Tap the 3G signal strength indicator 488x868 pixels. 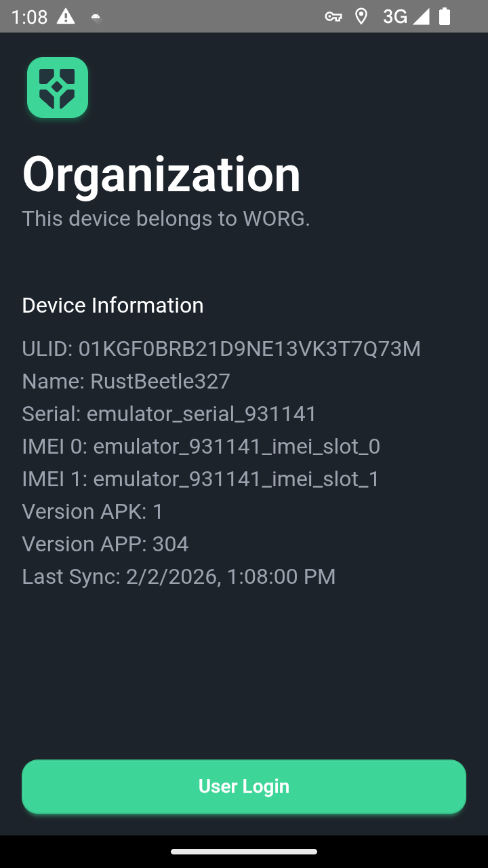coord(405,17)
